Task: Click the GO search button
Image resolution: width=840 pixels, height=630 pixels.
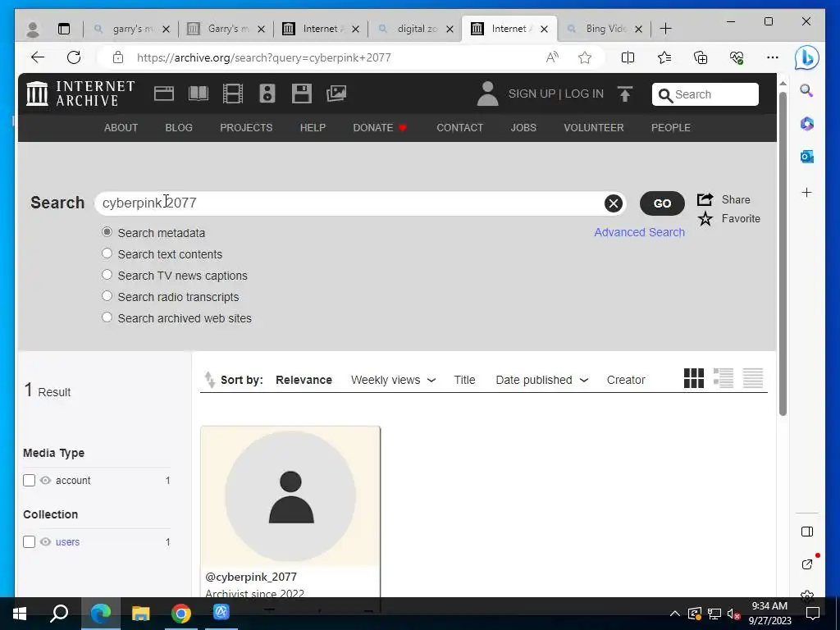Action: coord(662,203)
